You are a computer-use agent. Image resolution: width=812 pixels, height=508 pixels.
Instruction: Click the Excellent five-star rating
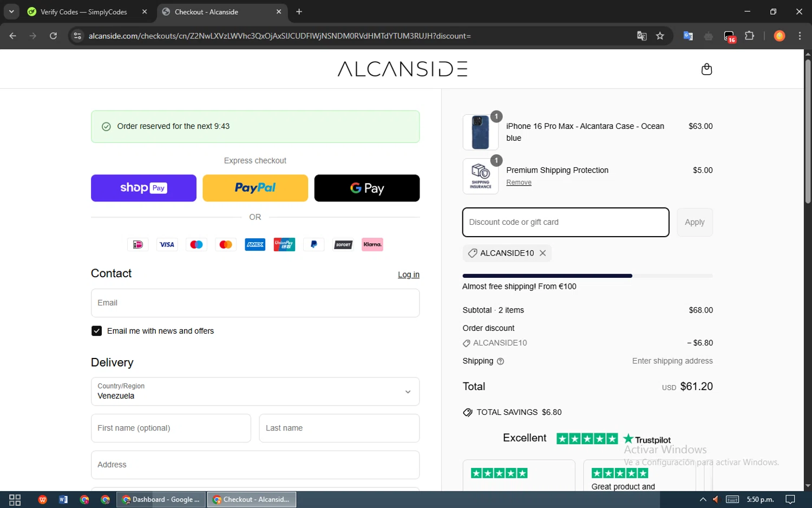[587, 439]
